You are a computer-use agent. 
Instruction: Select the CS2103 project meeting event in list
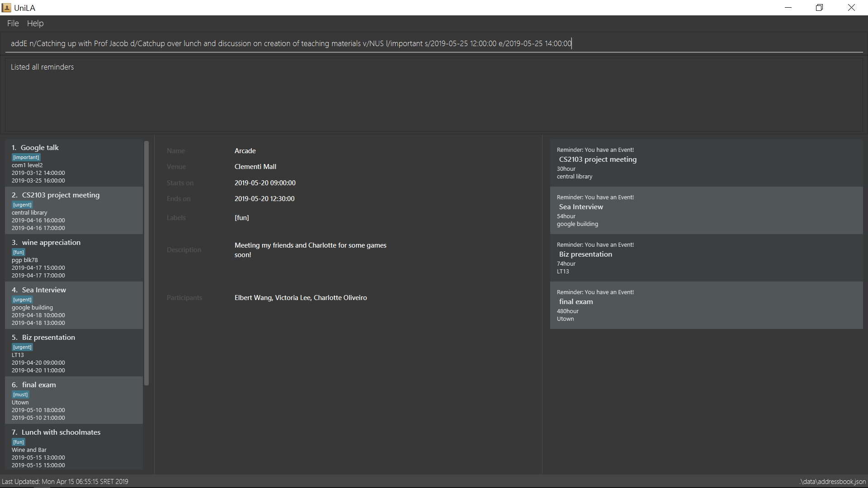pos(74,211)
